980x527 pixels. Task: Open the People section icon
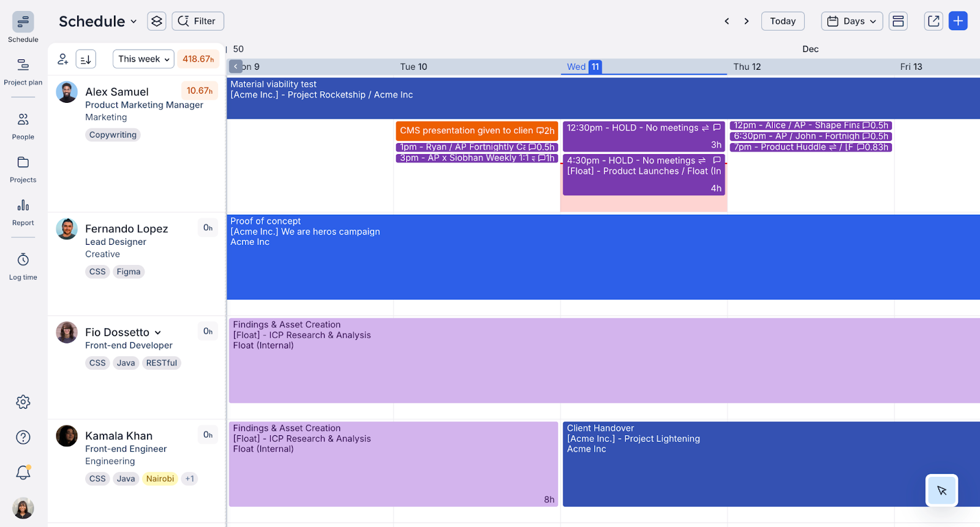coord(23,125)
